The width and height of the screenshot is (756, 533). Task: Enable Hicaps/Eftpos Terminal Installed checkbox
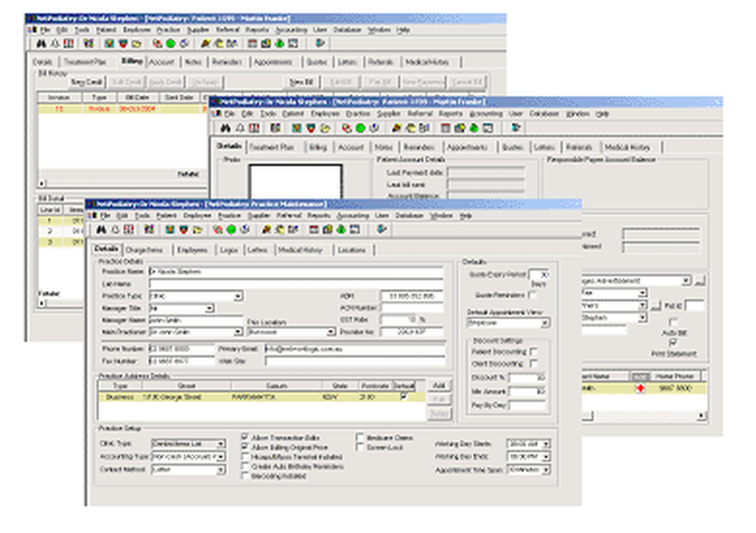coord(245,457)
